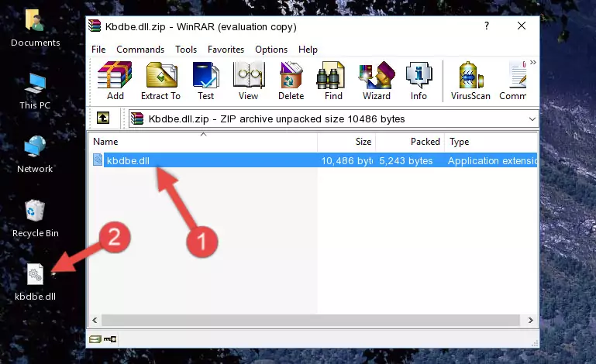Click the Extract To toolbar icon
Image resolution: width=596 pixels, height=364 pixels.
click(x=160, y=81)
